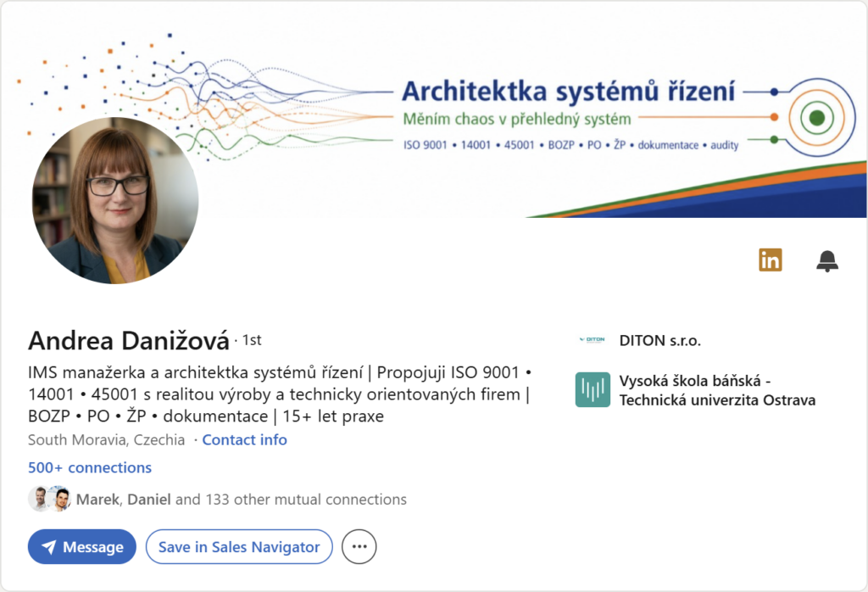Image resolution: width=868 pixels, height=592 pixels.
Task: Click the notification bell icon
Action: pos(827,260)
